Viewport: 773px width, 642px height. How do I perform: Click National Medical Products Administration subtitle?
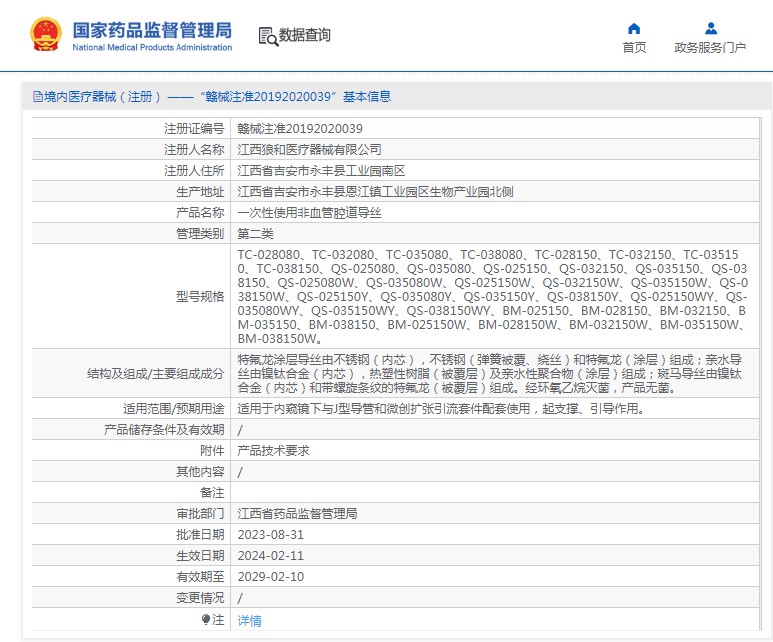152,47
